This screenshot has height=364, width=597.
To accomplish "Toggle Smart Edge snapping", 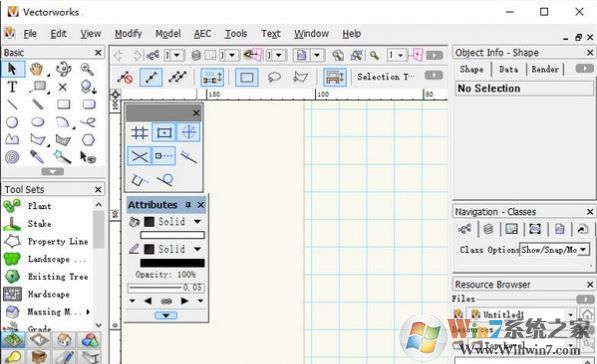I will (139, 180).
